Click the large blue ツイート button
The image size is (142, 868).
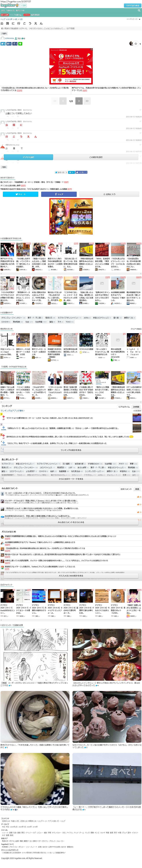point(21,194)
